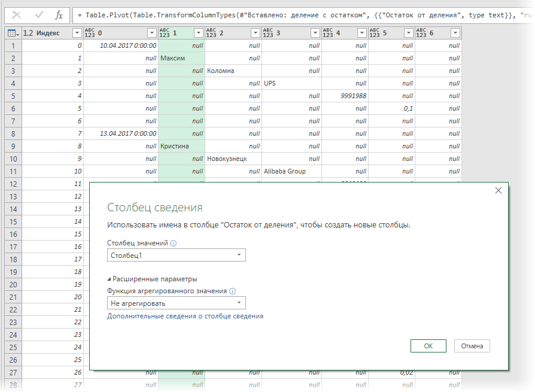Open the table menu icon in header corner
Viewport: 535px width, 392px height.
pyautogui.click(x=13, y=33)
